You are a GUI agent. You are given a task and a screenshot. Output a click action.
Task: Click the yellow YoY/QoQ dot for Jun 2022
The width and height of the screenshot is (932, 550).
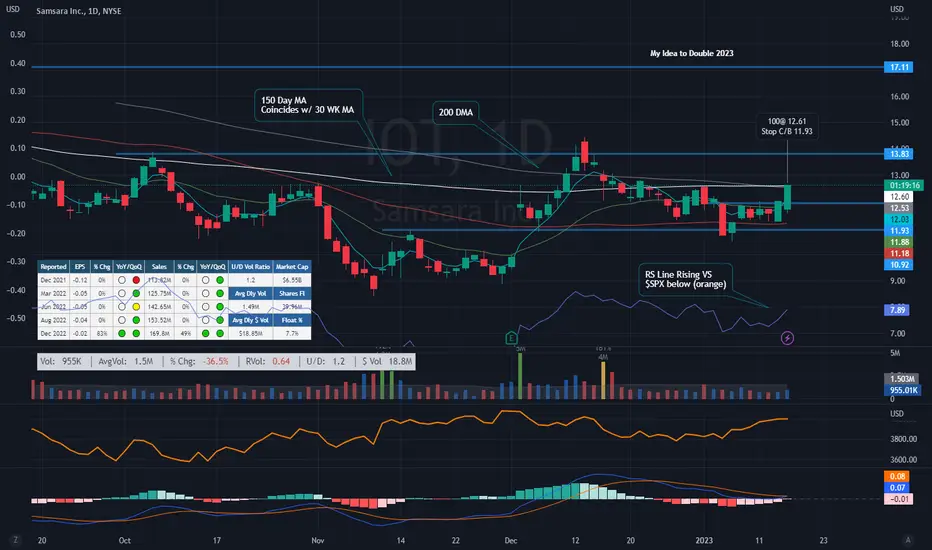[136, 307]
